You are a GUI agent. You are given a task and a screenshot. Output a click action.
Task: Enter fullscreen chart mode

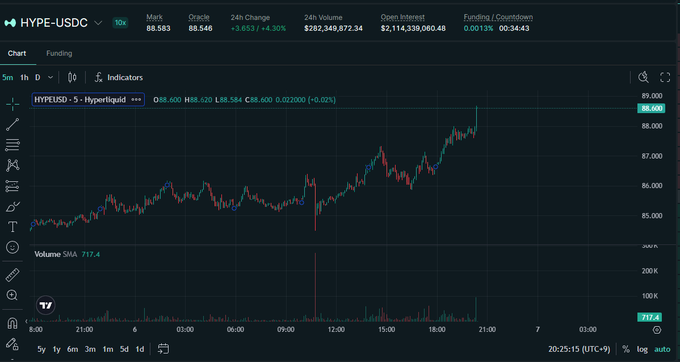coord(665,78)
